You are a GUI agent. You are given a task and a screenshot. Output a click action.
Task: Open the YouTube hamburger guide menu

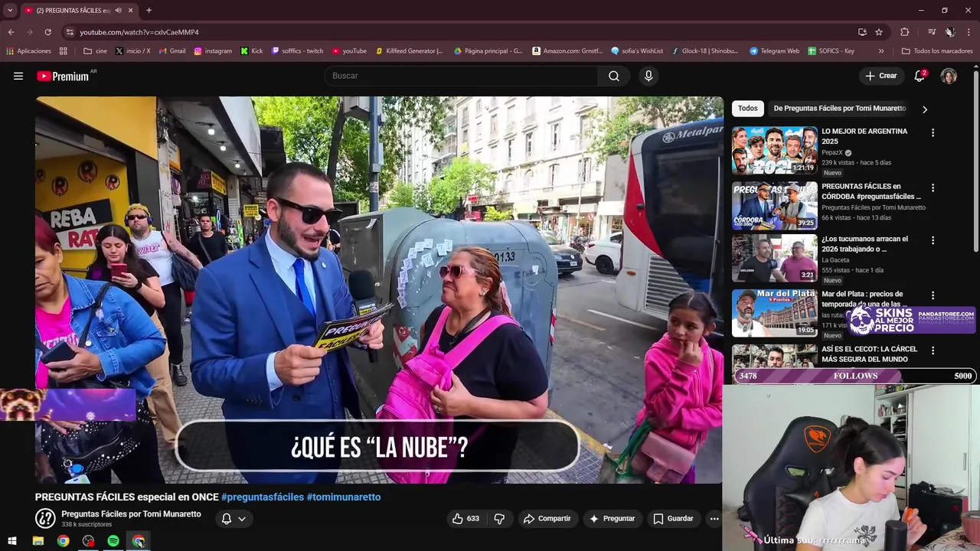(x=18, y=76)
